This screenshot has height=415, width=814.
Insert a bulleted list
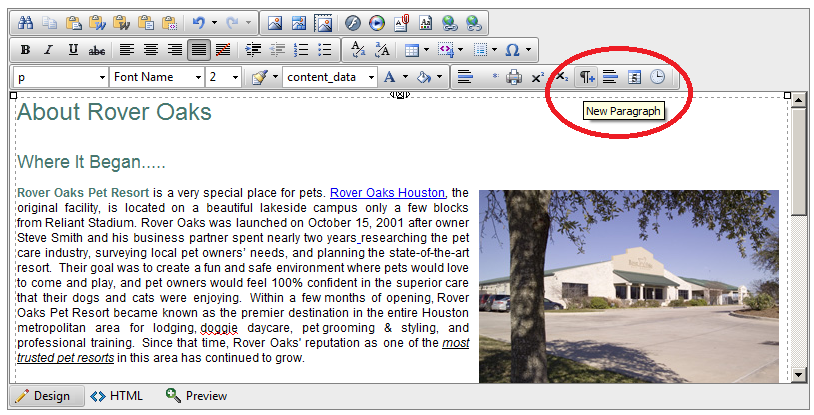(325, 50)
